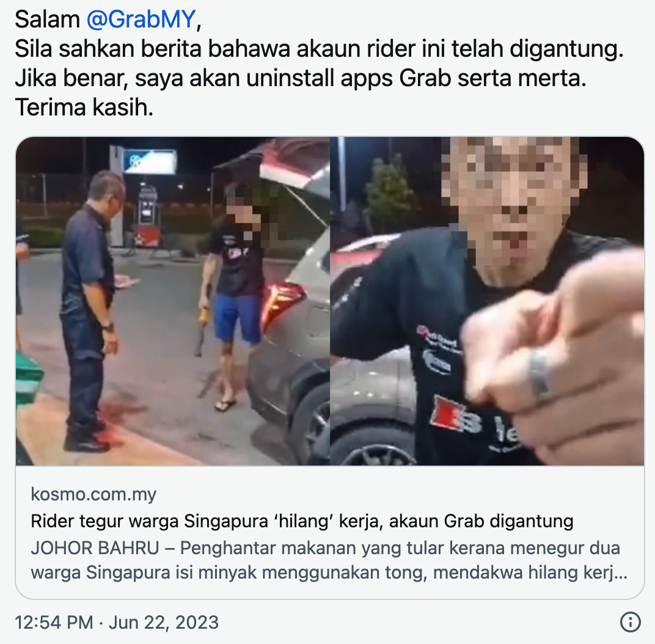Open headline 'Rider tegur warga Singapura'
The width and height of the screenshot is (655, 644).
click(x=302, y=521)
